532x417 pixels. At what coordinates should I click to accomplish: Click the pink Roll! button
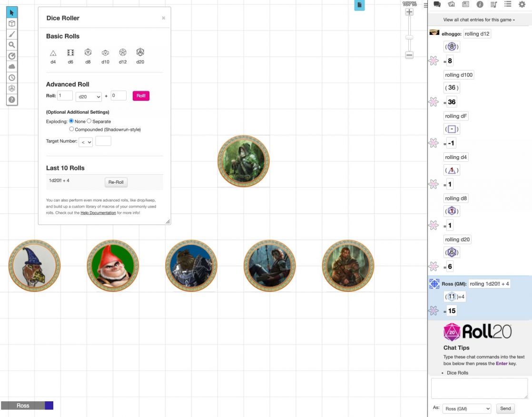click(x=141, y=96)
